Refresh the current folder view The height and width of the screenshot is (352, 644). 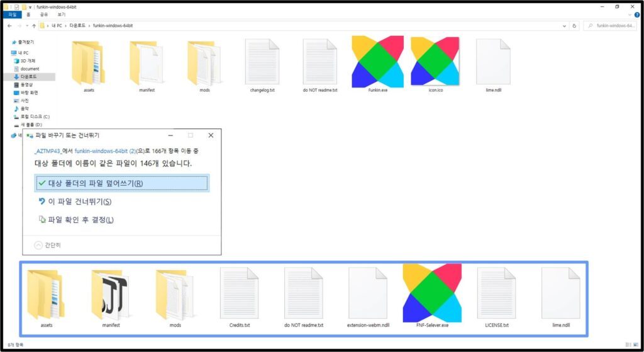tap(574, 25)
